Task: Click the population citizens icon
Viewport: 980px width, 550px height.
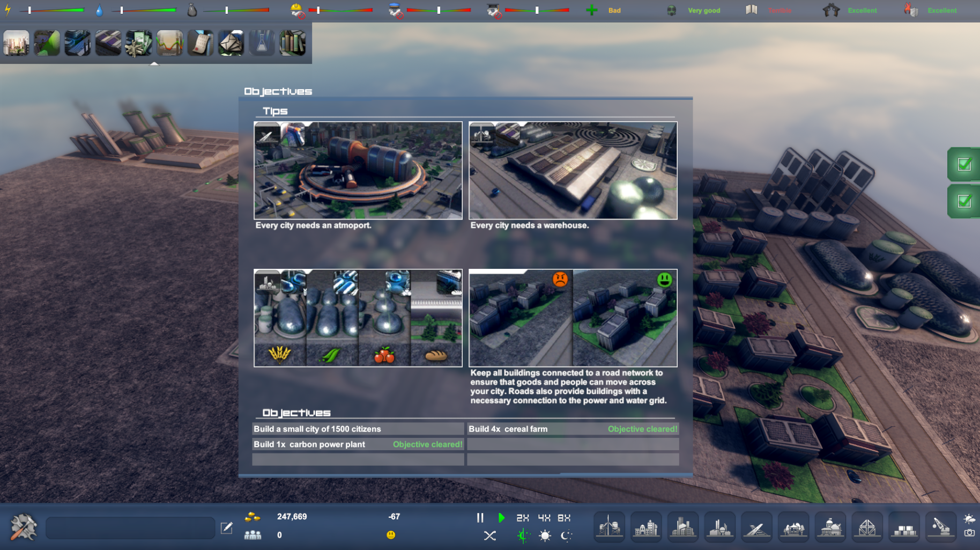Action: pyautogui.click(x=253, y=535)
